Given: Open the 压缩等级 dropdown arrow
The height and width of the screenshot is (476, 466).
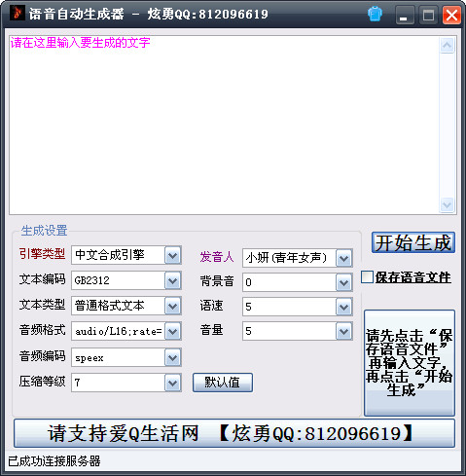Looking at the screenshot, I should click(172, 384).
